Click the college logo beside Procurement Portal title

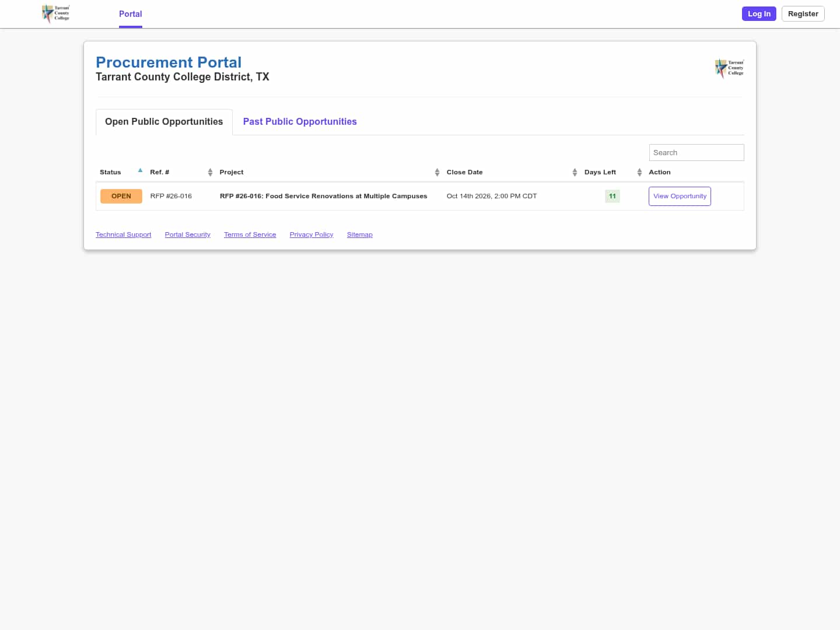[x=729, y=68]
